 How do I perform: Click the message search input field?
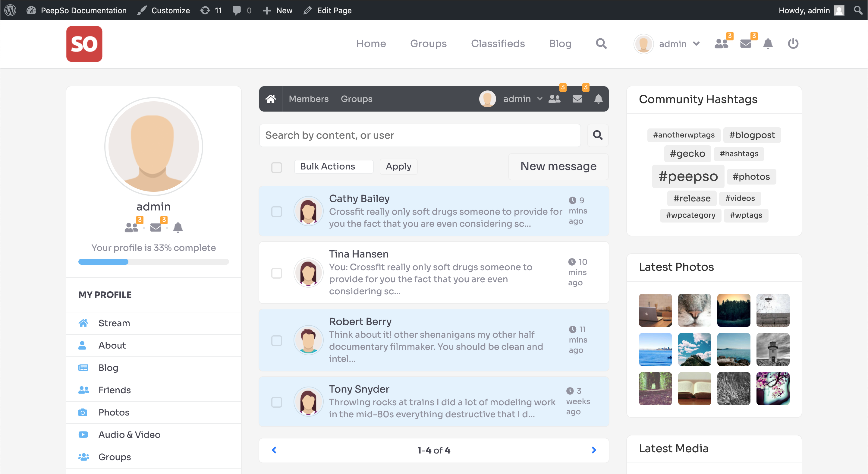tap(420, 135)
